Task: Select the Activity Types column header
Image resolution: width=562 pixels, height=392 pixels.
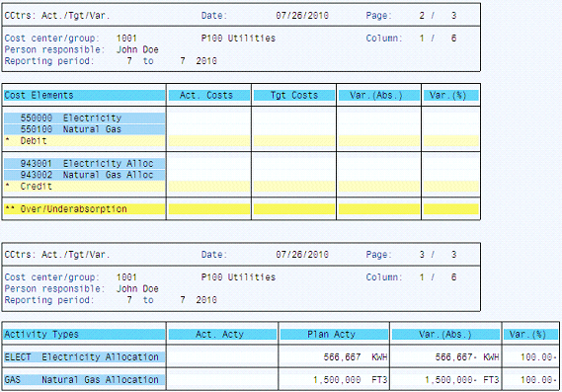Action: [85, 335]
